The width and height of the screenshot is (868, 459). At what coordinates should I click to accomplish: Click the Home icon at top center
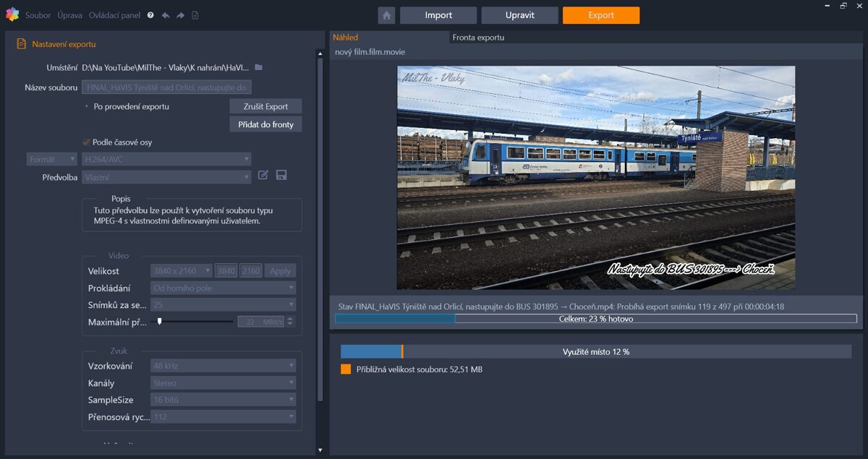tap(387, 14)
